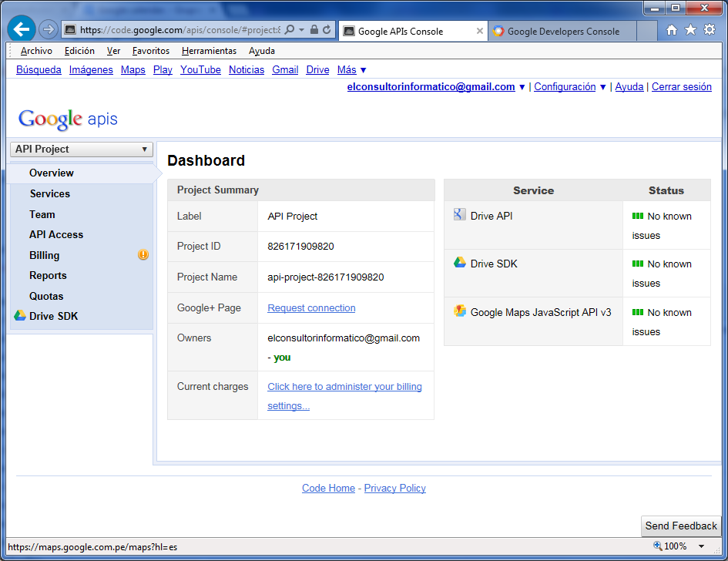728x561 pixels.
Task: Click Drive SDK icon in sidebar
Action: point(19,316)
